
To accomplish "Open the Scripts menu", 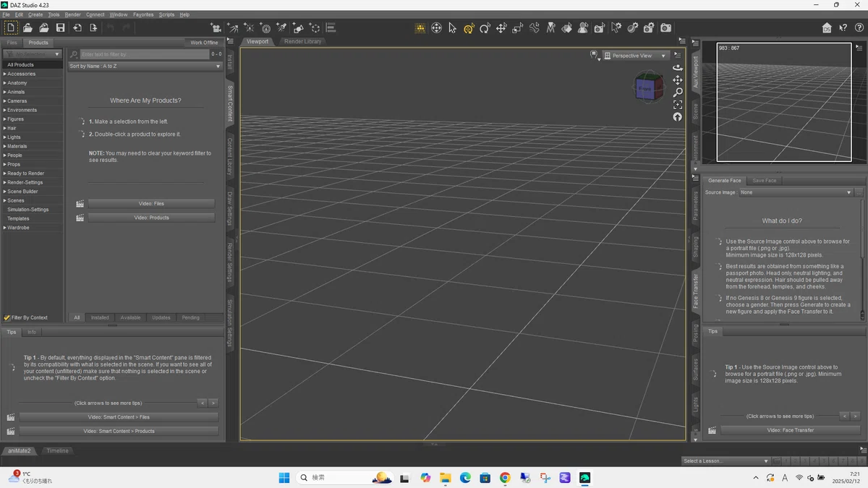I will pos(166,14).
